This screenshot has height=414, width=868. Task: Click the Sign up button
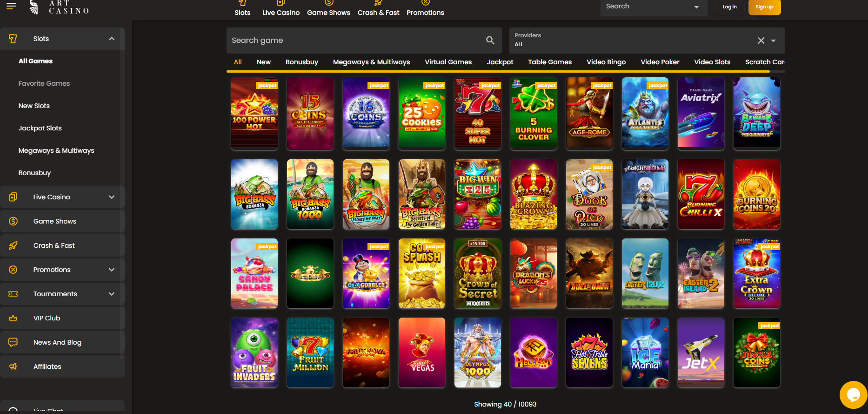(x=764, y=7)
